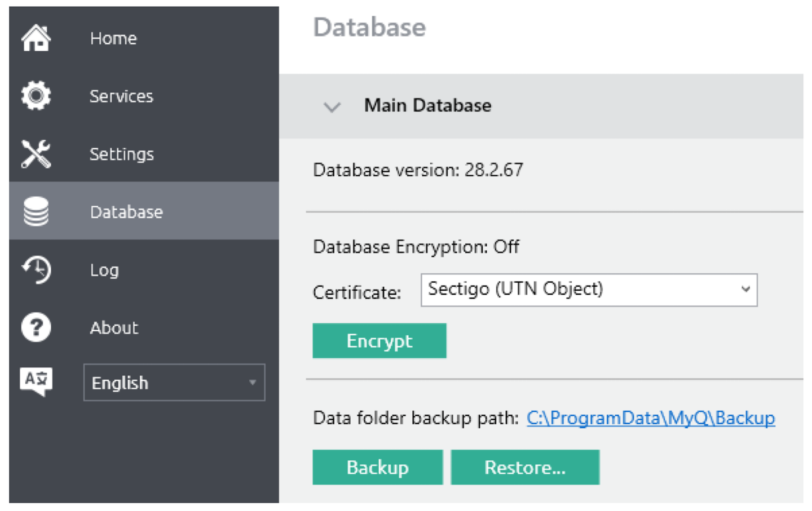Open the Certificate dropdown showing Sectigo
Viewport: 812px width, 511px height.
tap(588, 290)
